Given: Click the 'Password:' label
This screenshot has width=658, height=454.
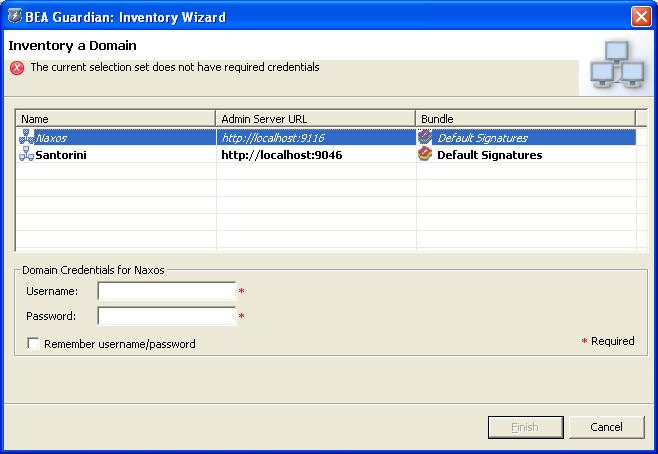Looking at the screenshot, I should tap(51, 316).
